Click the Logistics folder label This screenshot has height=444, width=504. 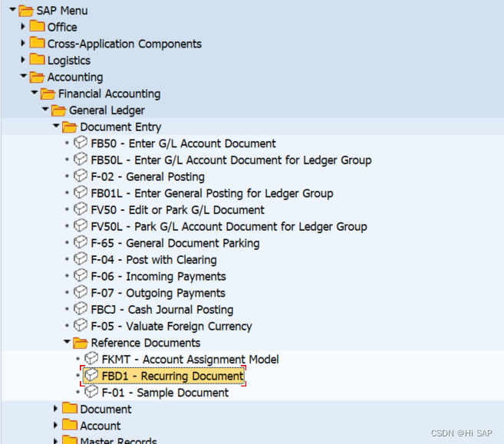click(x=69, y=61)
